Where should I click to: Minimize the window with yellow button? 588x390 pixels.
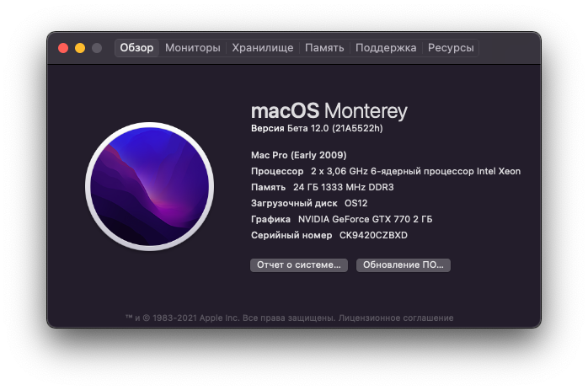click(x=80, y=48)
